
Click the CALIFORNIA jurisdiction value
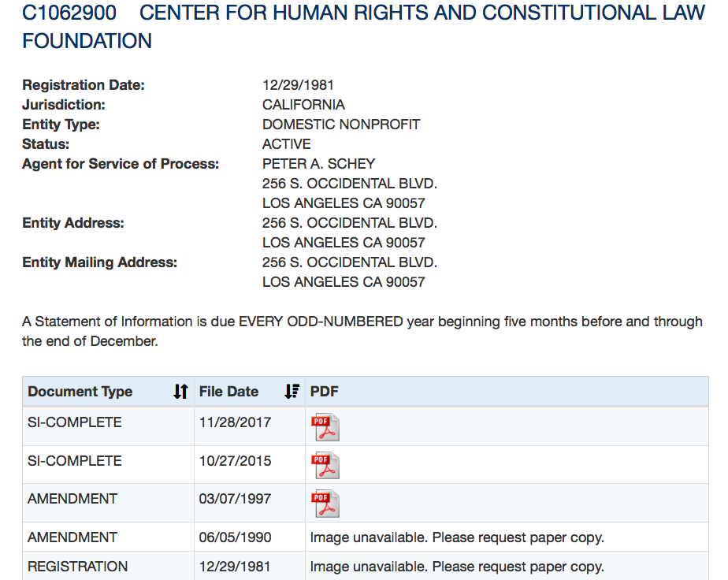(x=303, y=105)
